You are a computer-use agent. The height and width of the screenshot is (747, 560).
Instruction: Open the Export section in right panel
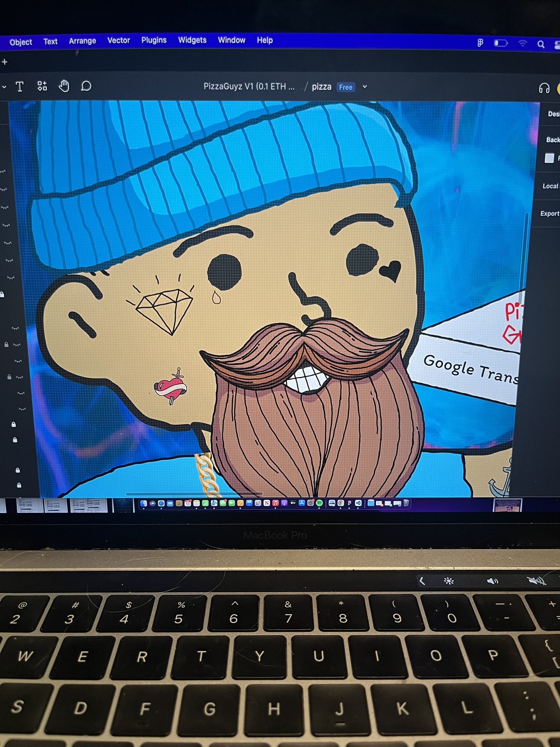tap(550, 214)
